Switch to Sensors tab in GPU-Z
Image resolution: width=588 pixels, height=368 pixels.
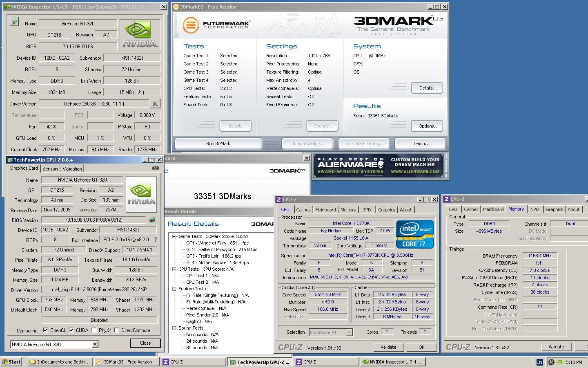tap(50, 168)
